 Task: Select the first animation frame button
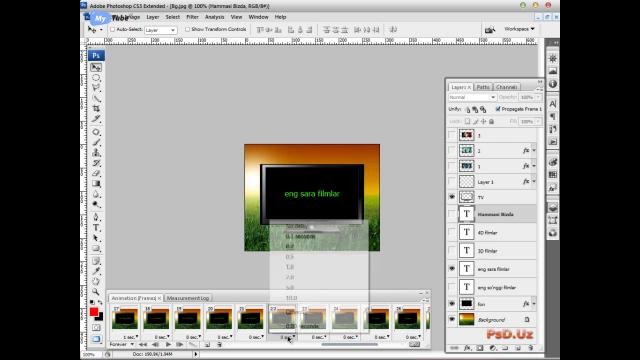143,344
